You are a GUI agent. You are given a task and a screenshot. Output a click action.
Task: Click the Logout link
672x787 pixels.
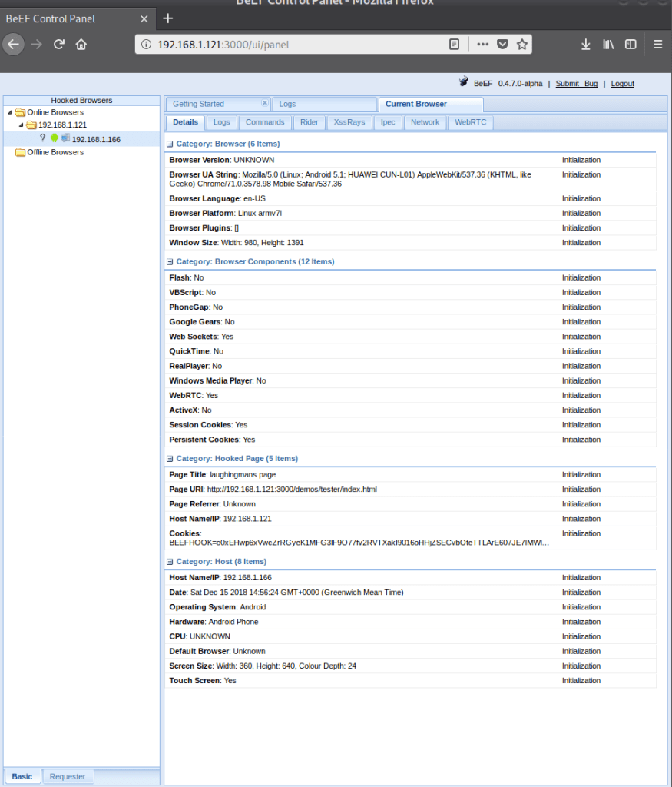[622, 84]
